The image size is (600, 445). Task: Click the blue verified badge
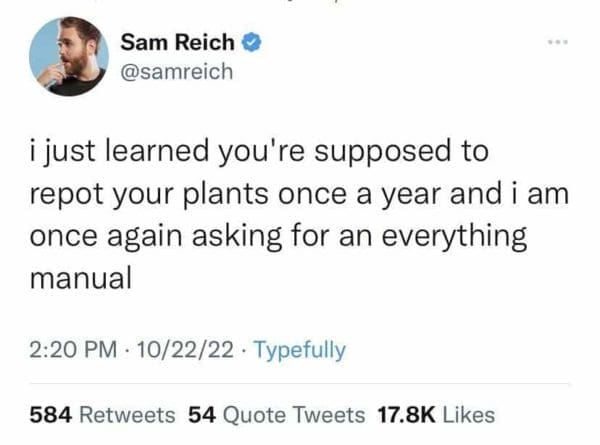tap(255, 43)
